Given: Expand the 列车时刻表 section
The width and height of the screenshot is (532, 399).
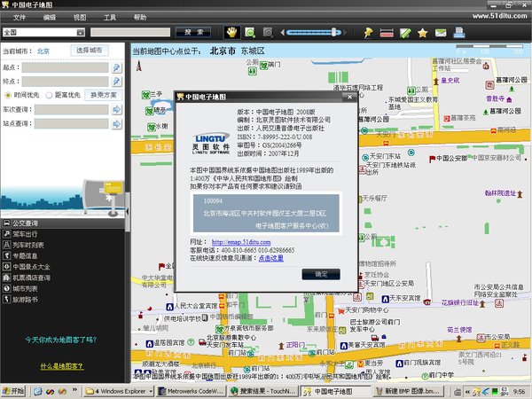Looking at the screenshot, I should (x=28, y=245).
